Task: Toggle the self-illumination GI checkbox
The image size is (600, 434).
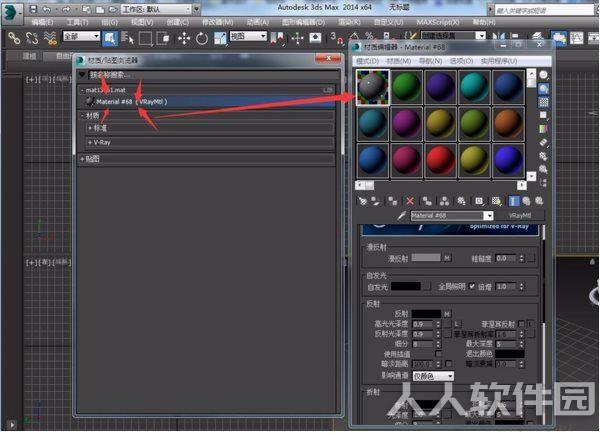Action: pos(472,286)
